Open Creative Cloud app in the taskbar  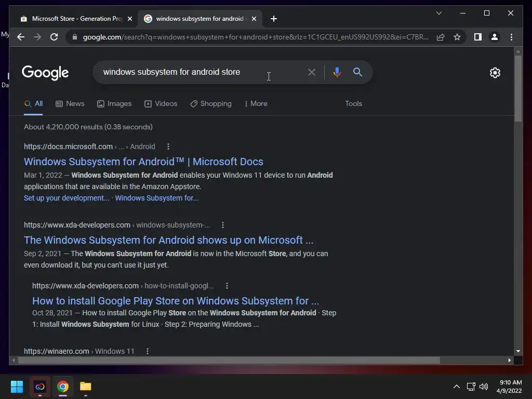[x=39, y=387]
